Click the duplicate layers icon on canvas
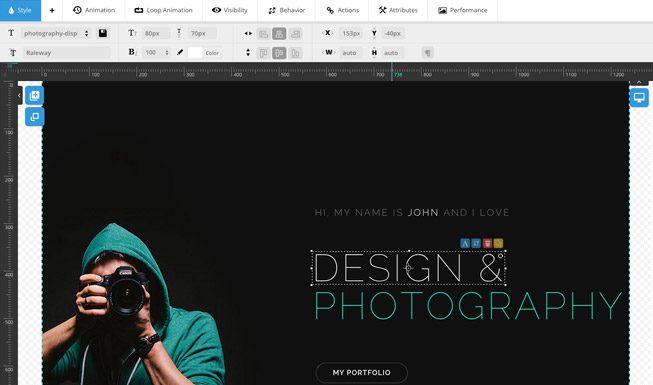The image size is (653, 385). click(x=34, y=117)
